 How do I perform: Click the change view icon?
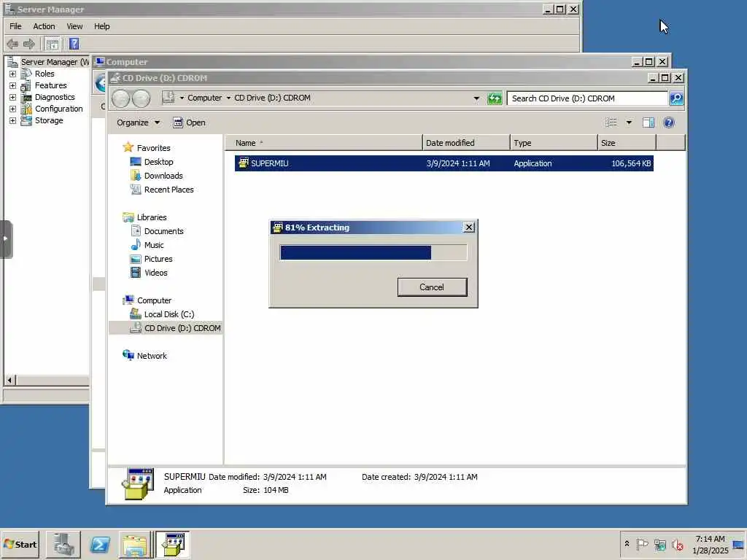611,122
